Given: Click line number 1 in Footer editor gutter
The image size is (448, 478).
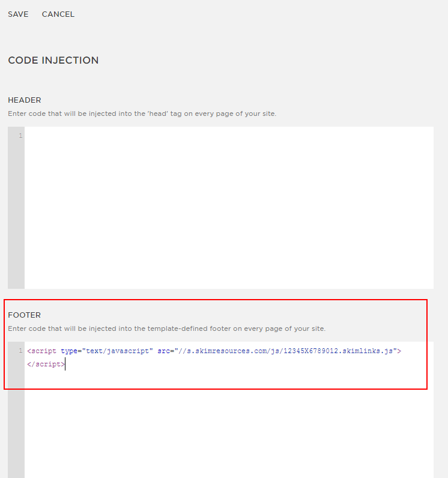Looking at the screenshot, I should [x=20, y=351].
